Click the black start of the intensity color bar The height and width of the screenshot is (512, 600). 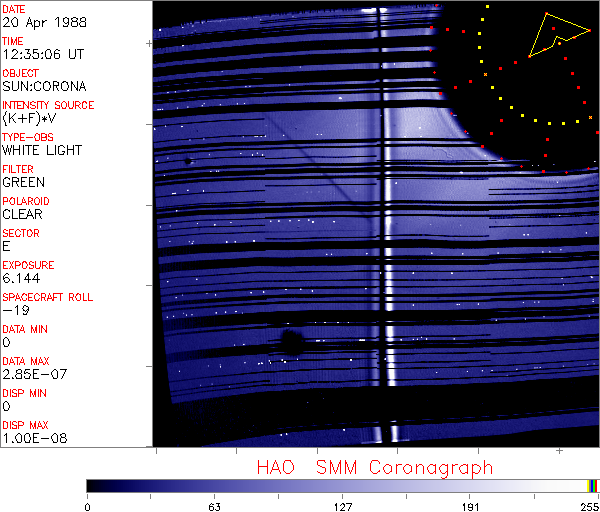point(93,485)
